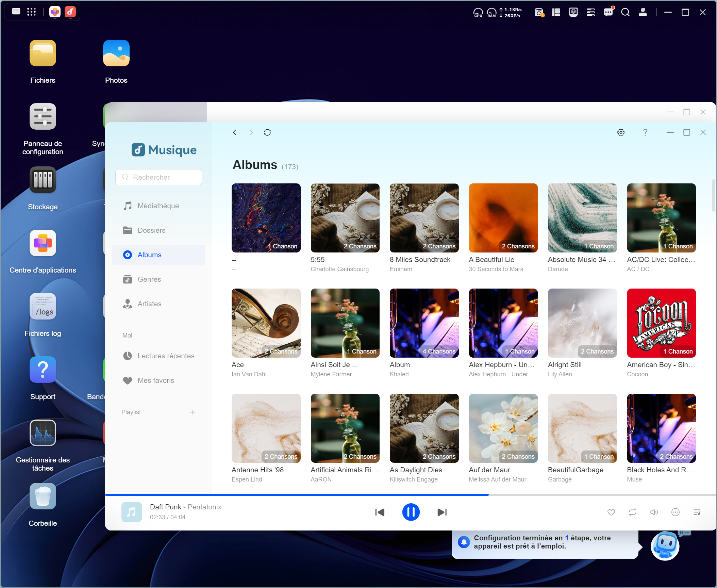Viewport: 717px width, 588px height.
Task: Open the Auf der Maur album cover
Action: pyautogui.click(x=503, y=428)
